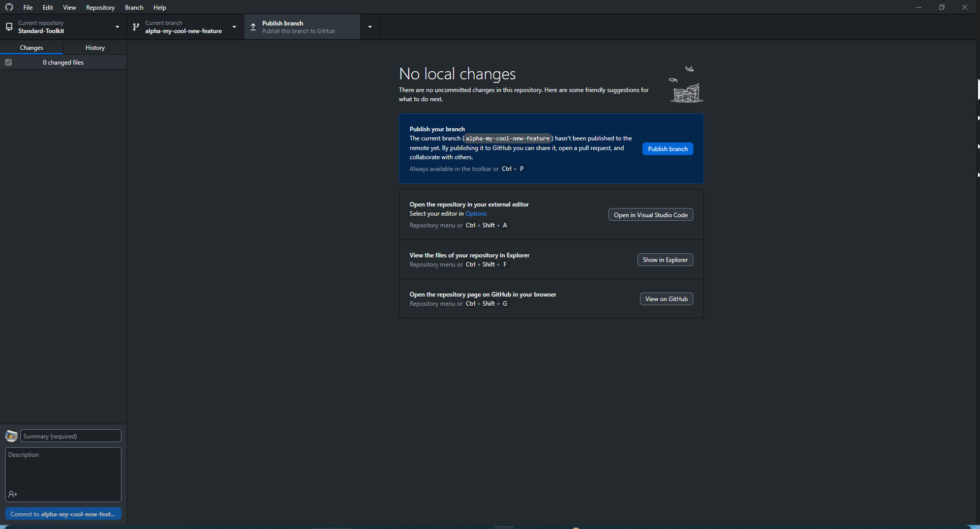
Task: Open the Branch menu
Action: pyautogui.click(x=134, y=8)
